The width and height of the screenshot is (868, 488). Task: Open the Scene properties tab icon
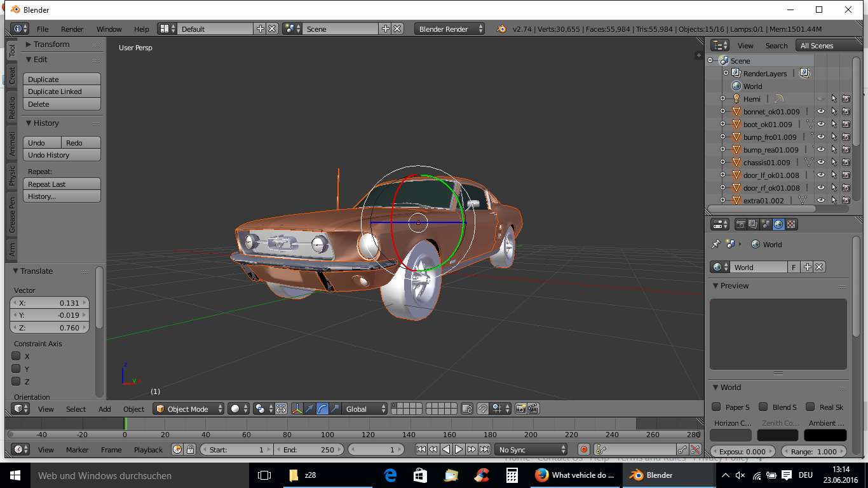(x=766, y=224)
